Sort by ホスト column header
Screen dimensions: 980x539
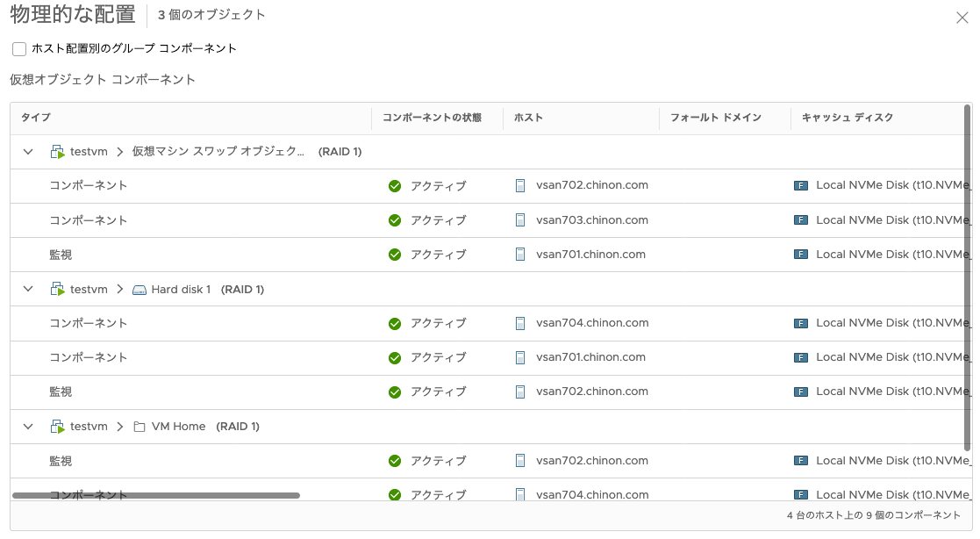pos(528,118)
